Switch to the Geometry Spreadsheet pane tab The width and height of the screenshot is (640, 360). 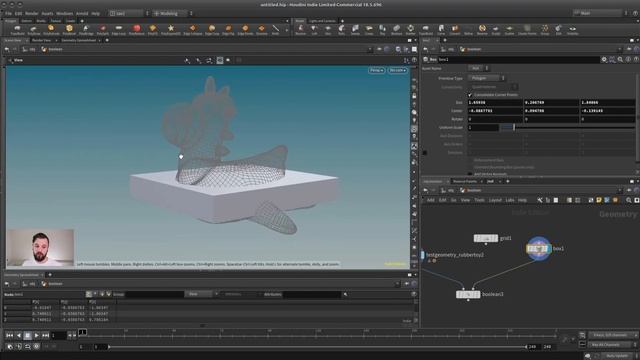[78, 40]
